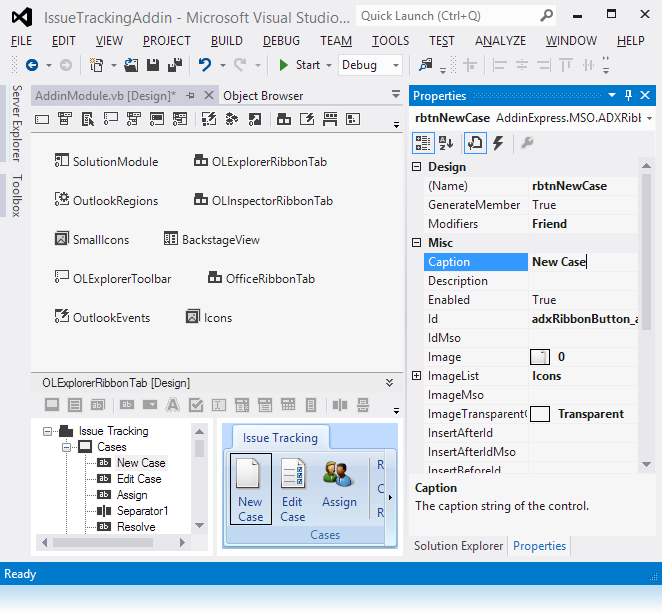Click the Add ribbon label A icon
662x615 pixels.
coord(173,405)
